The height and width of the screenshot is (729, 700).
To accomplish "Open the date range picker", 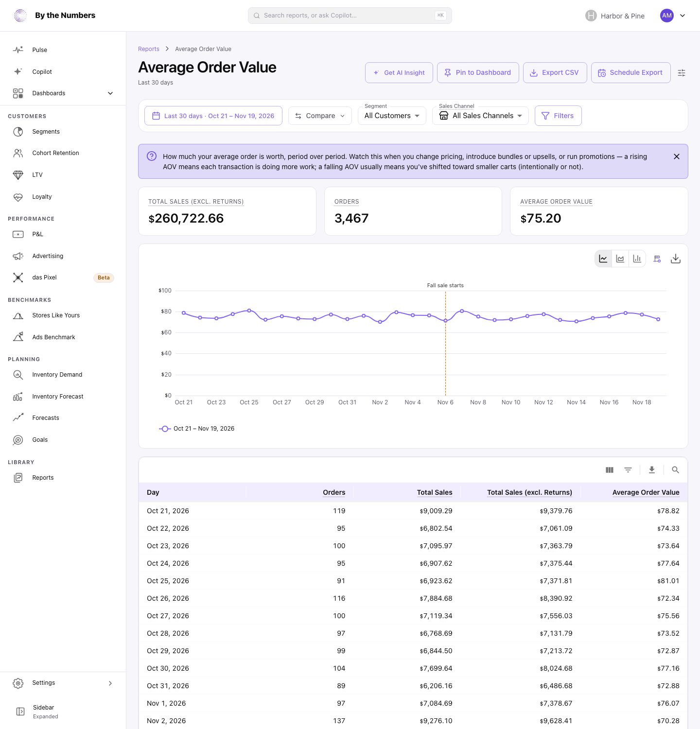I will click(x=213, y=116).
